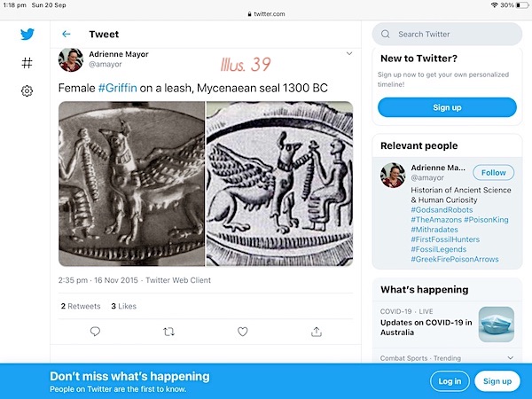Click the Sign up button under New to Twitter
The height and width of the screenshot is (399, 532).
point(447,107)
